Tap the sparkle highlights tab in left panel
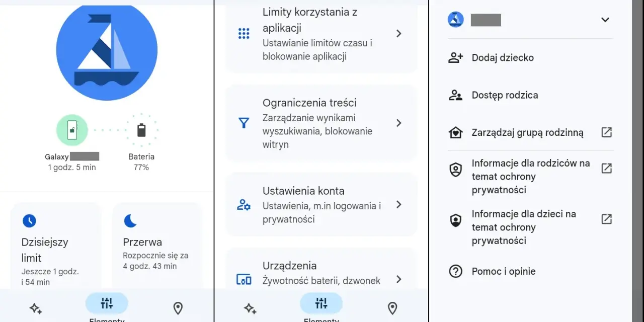 point(35,308)
